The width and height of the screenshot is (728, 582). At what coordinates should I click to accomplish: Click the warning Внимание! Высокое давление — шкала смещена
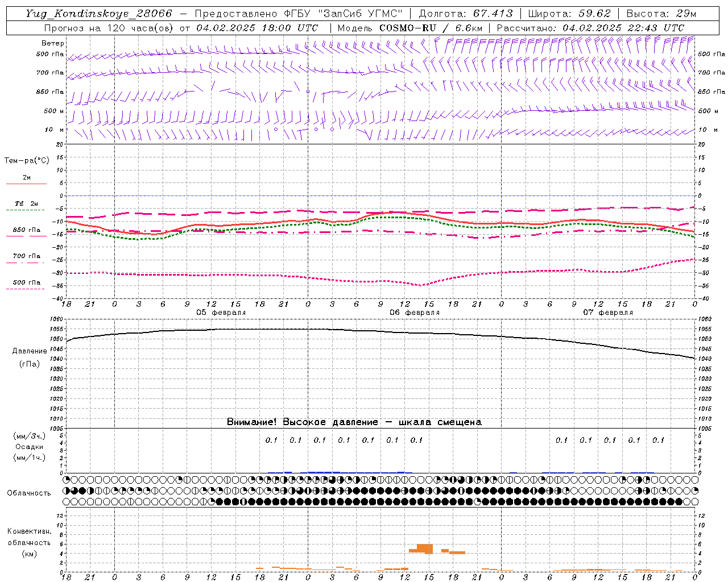coord(354,422)
